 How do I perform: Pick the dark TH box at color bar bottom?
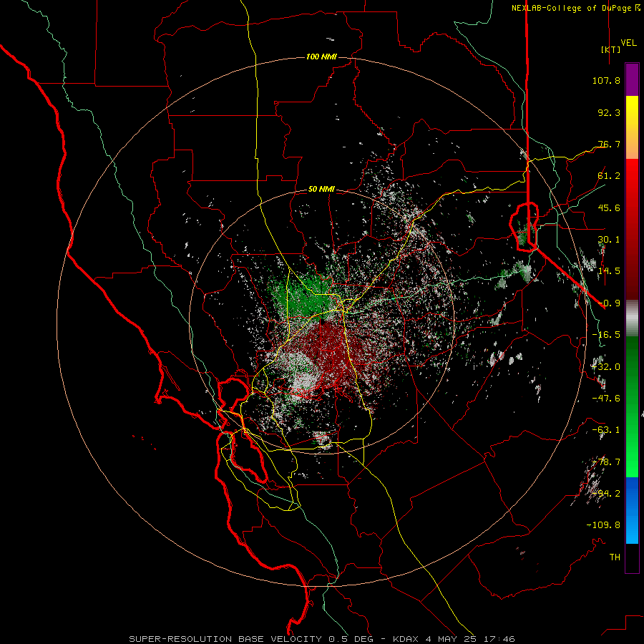coord(632,558)
